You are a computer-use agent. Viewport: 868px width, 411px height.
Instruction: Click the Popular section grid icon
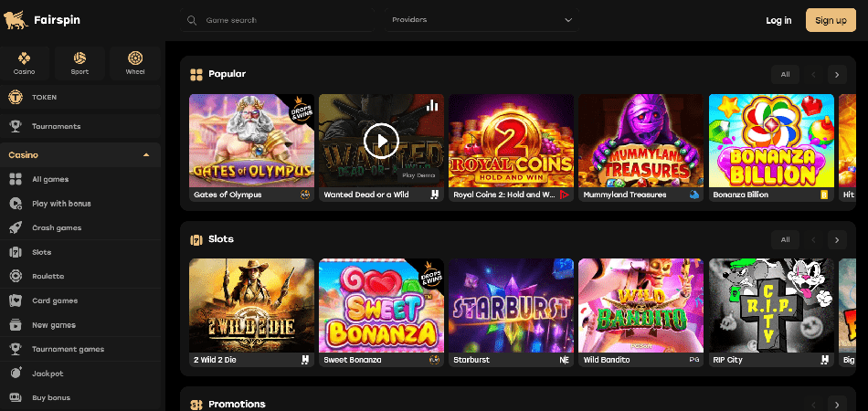click(x=196, y=75)
